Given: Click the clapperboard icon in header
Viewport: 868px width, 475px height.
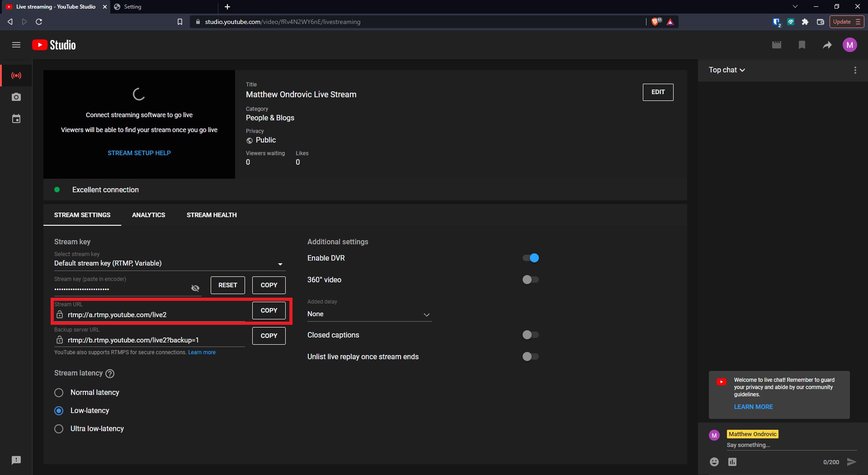Looking at the screenshot, I should coord(777,45).
